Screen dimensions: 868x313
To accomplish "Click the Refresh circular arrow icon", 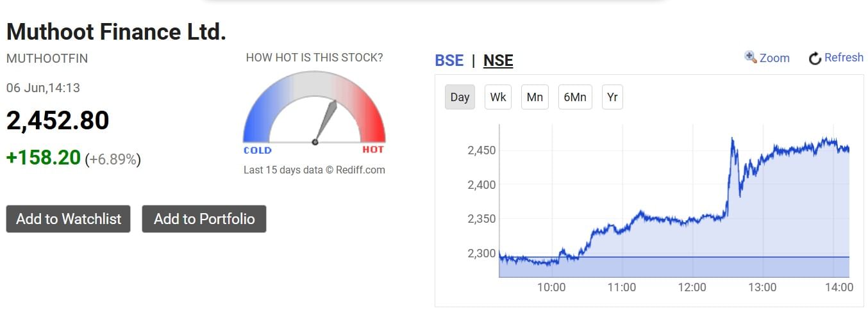I will (815, 58).
